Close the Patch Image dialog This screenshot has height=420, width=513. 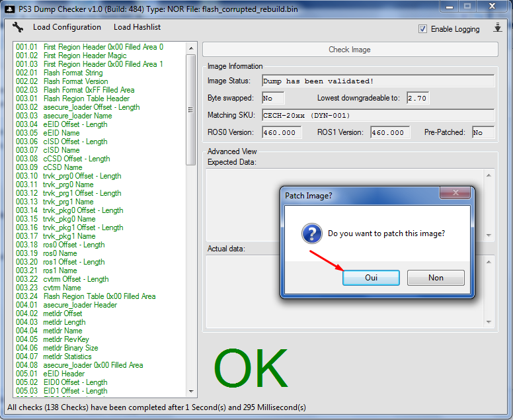click(455, 193)
